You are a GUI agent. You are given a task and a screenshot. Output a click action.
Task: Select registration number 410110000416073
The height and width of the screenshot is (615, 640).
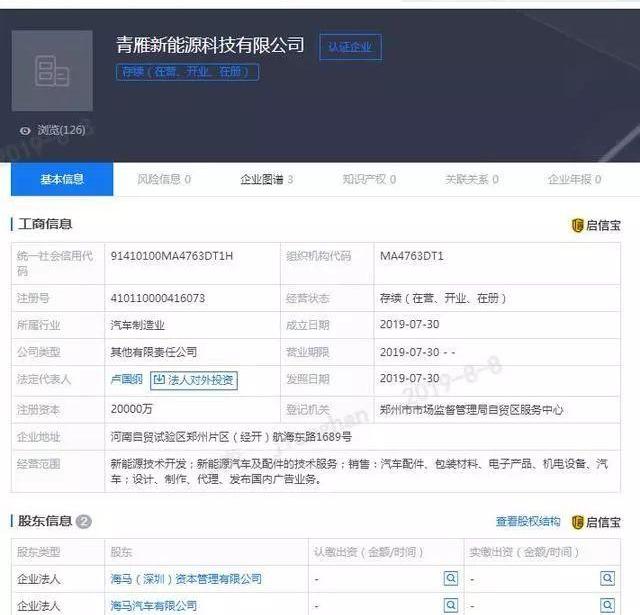tap(158, 298)
